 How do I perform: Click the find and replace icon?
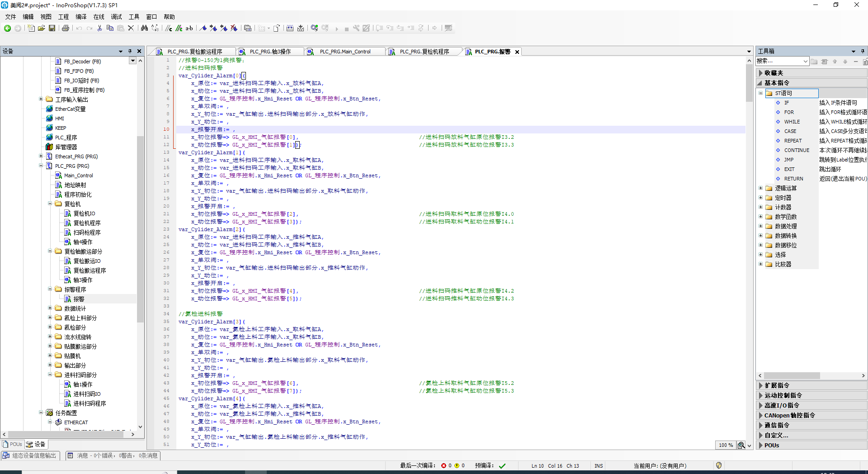155,28
